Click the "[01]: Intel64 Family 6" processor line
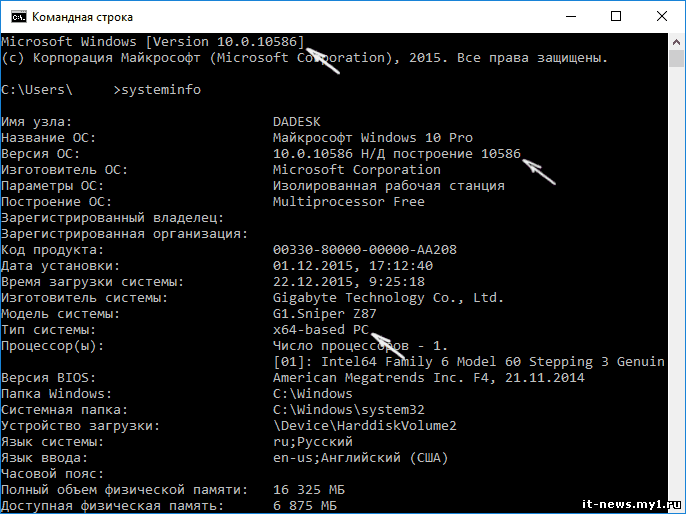686x514 pixels. [x=469, y=362]
